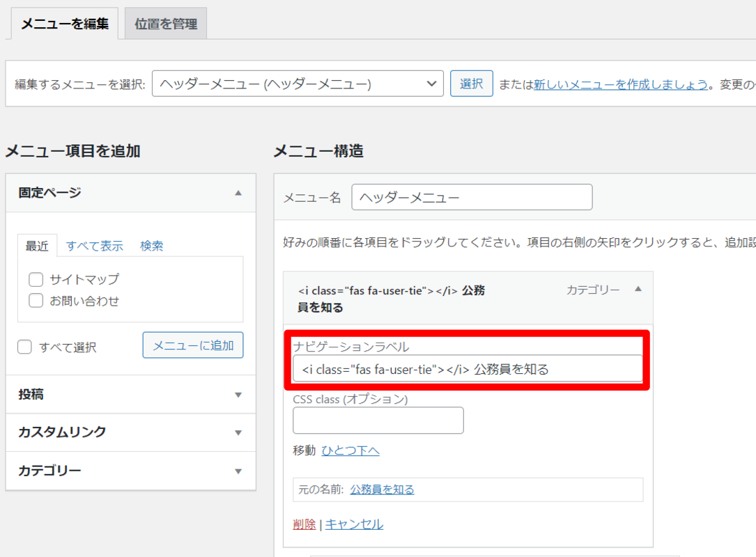
Task: Collapse the 公務員を知る menu item arrow
Action: point(638,289)
